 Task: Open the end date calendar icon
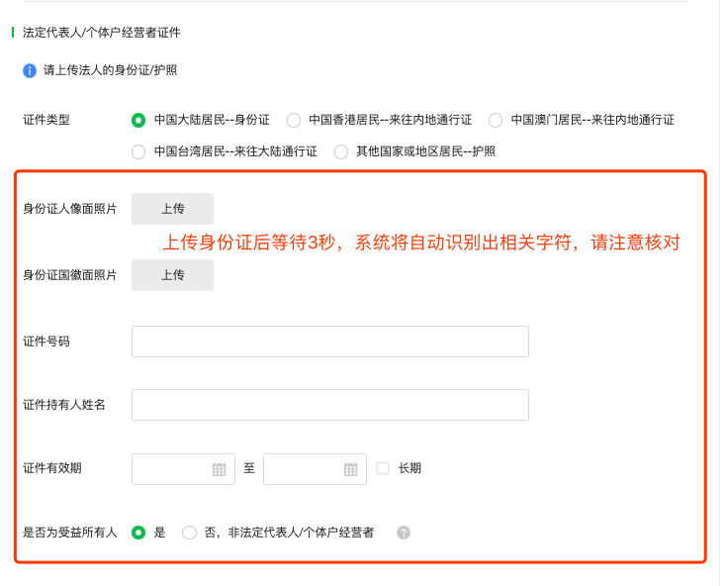coord(350,469)
